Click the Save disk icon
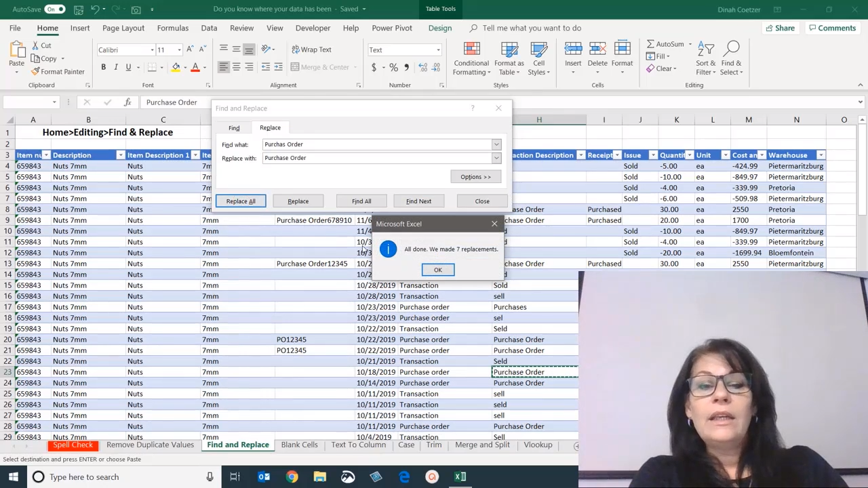The image size is (868, 488). point(78,9)
